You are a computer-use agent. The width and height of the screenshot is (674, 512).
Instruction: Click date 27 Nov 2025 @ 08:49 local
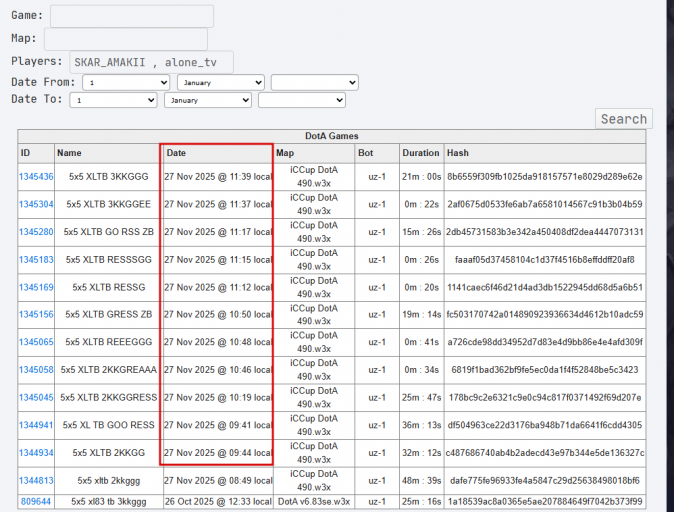218,481
